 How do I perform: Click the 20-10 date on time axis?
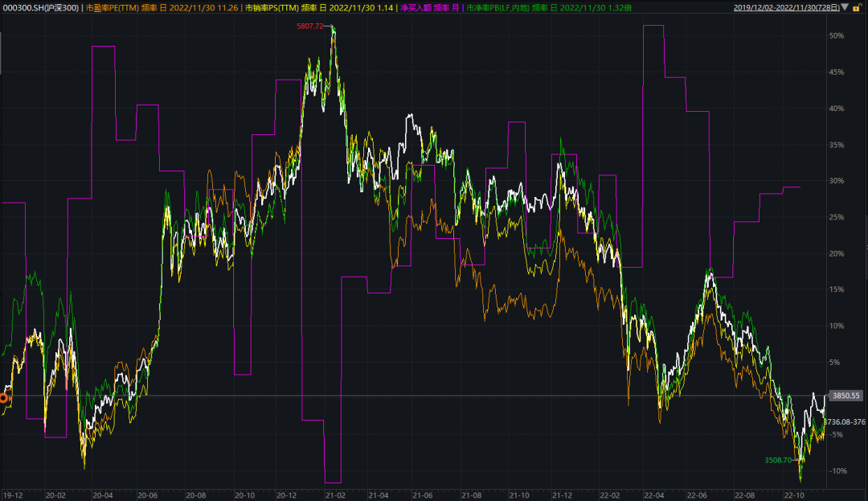pyautogui.click(x=244, y=495)
